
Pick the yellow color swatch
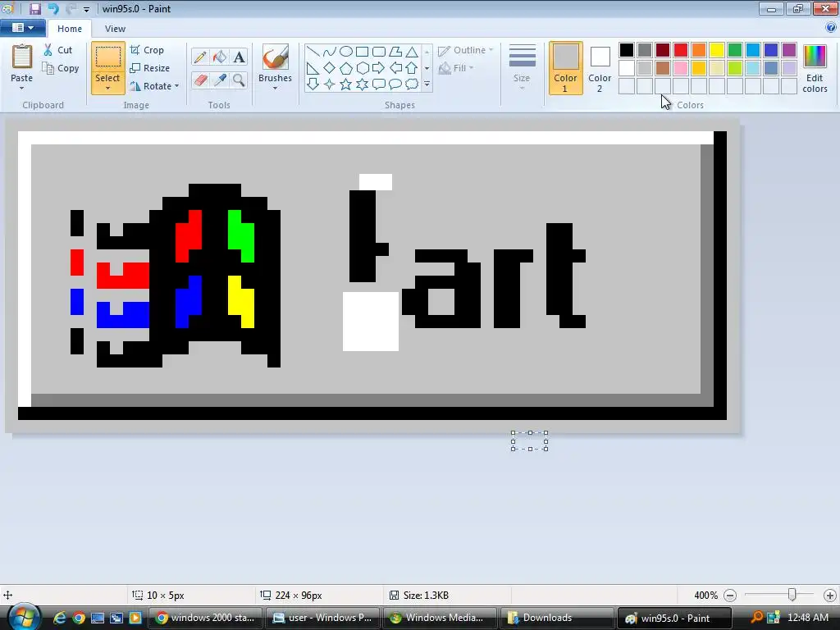(717, 50)
